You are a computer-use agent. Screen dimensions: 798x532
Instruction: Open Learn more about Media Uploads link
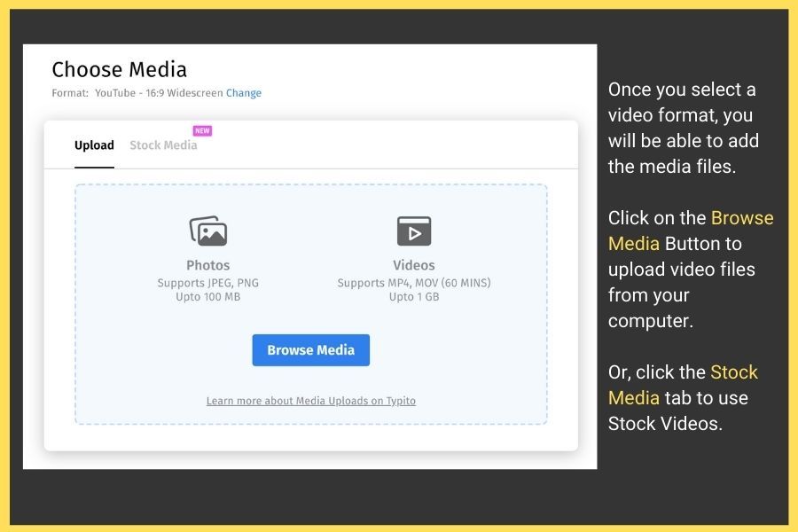[x=311, y=401]
